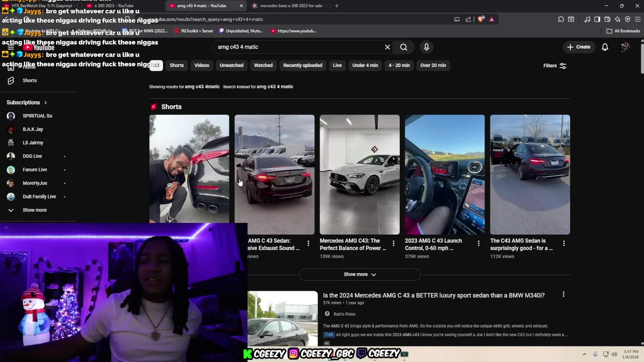644x362 pixels.
Task: Click the system tray volume icon
Action: (614, 354)
